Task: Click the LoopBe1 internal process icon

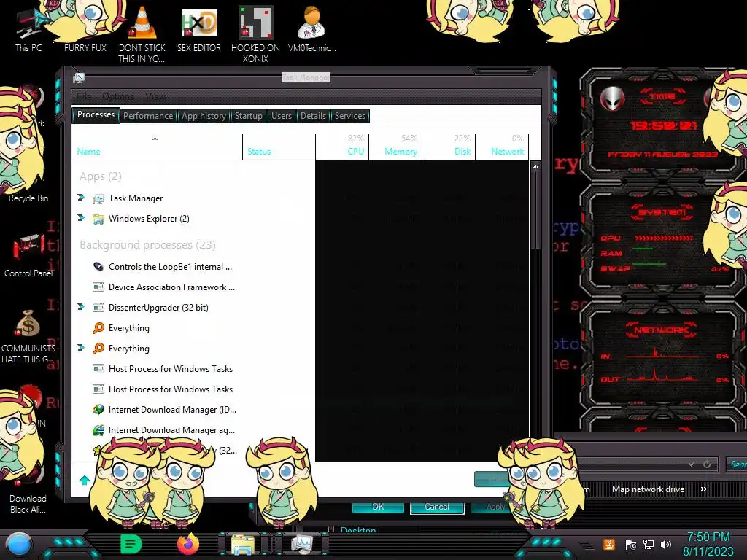Action: click(x=98, y=267)
